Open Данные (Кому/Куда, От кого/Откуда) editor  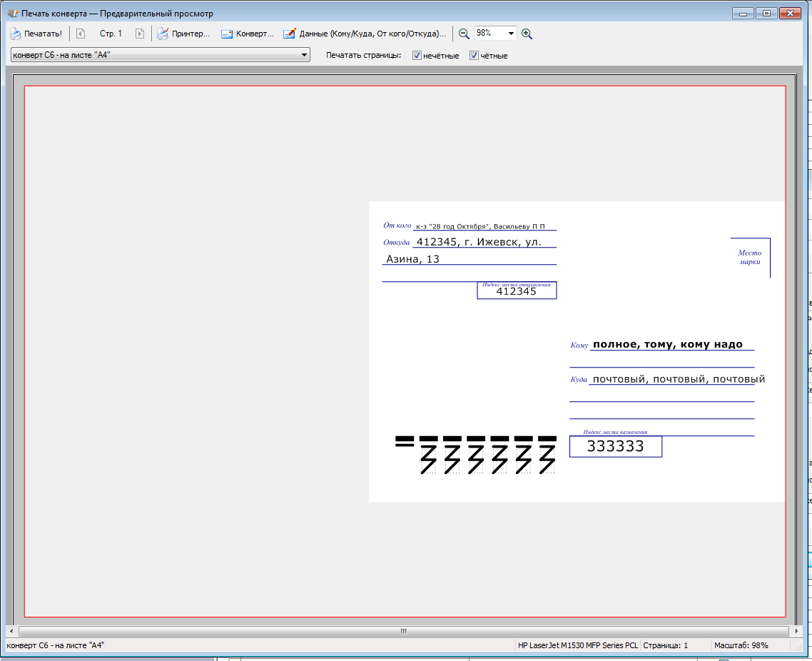click(x=365, y=34)
